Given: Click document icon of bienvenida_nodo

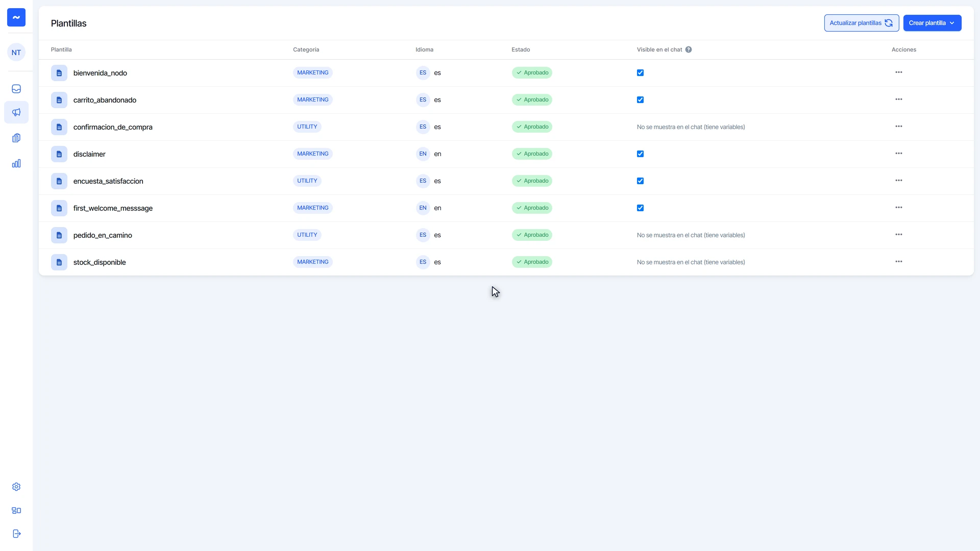Looking at the screenshot, I should click(59, 73).
